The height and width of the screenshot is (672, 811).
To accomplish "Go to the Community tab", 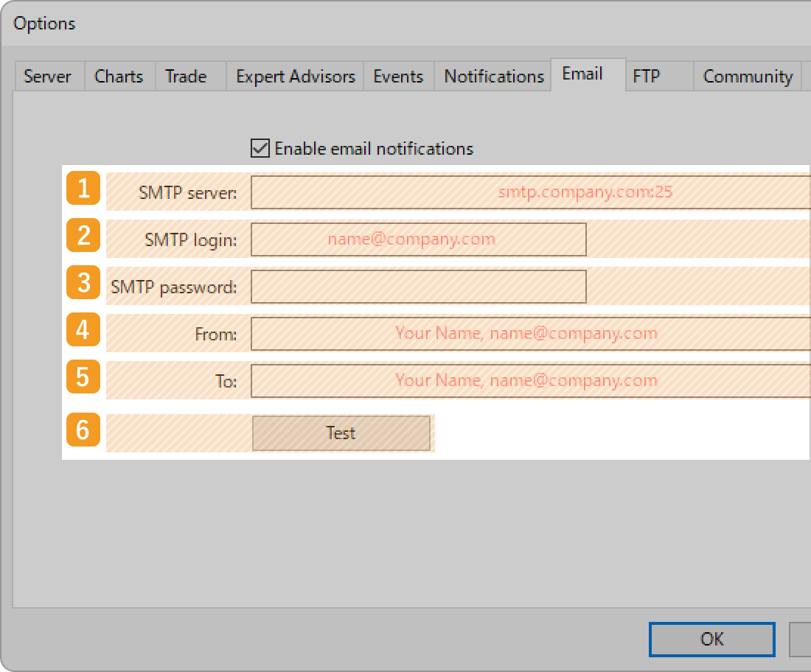I will [x=747, y=76].
